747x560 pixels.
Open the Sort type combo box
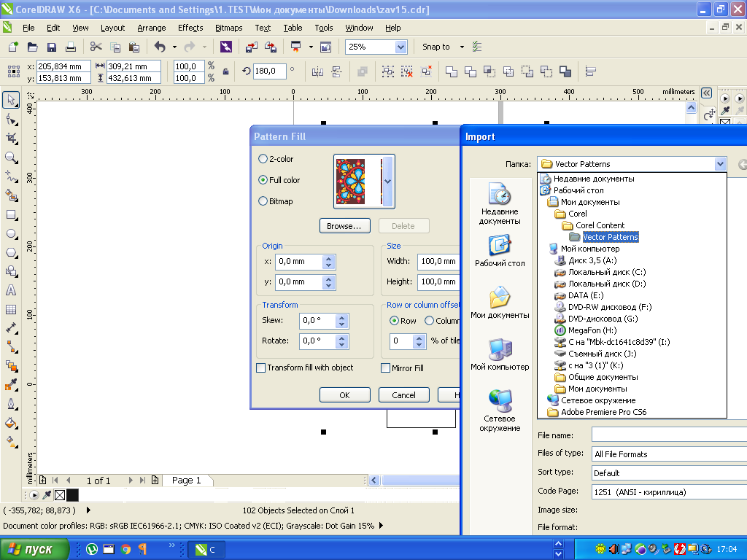(669, 473)
